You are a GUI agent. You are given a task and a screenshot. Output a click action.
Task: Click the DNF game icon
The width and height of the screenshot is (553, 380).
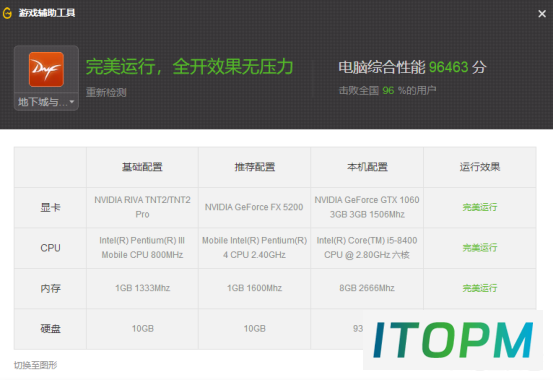pyautogui.click(x=46, y=69)
